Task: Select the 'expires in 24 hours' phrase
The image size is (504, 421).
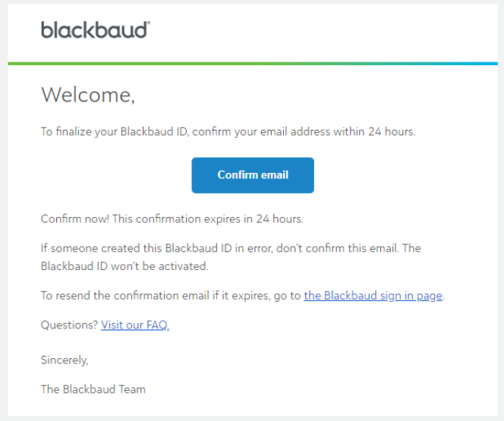Action: 254,219
